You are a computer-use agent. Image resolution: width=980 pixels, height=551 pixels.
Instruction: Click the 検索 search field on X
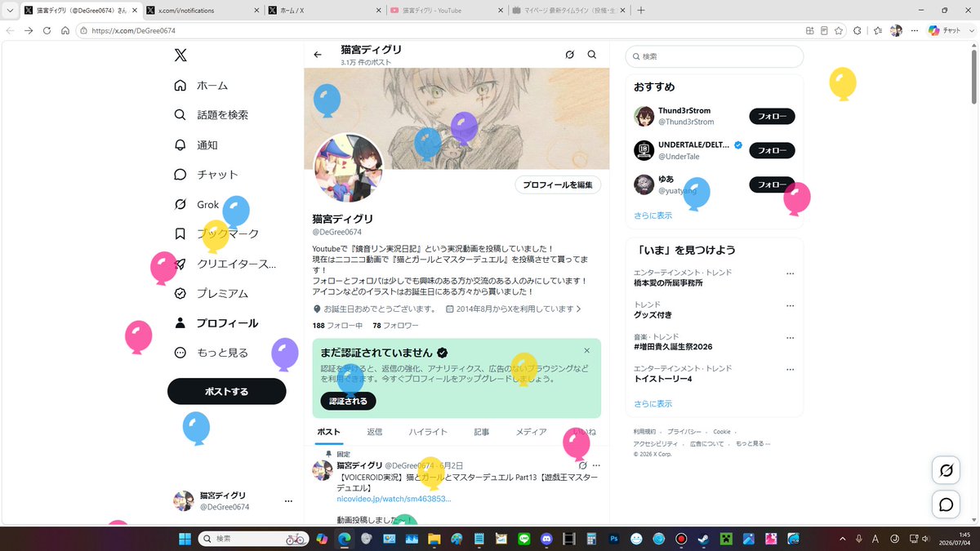coord(715,56)
